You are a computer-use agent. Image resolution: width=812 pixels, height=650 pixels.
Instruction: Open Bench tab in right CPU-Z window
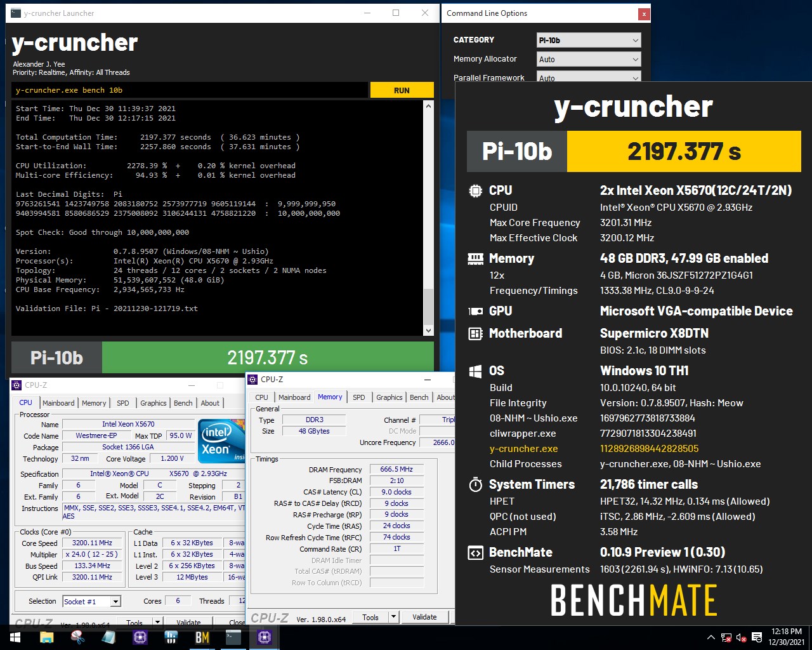(419, 397)
